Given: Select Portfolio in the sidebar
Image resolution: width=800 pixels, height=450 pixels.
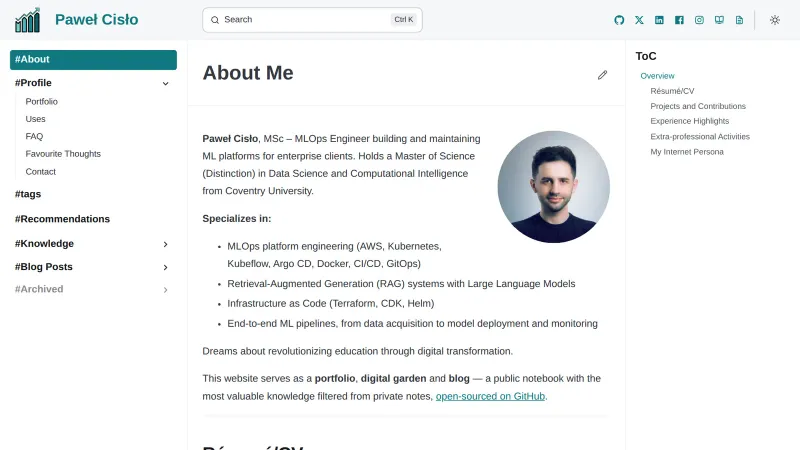Looking at the screenshot, I should 42,101.
